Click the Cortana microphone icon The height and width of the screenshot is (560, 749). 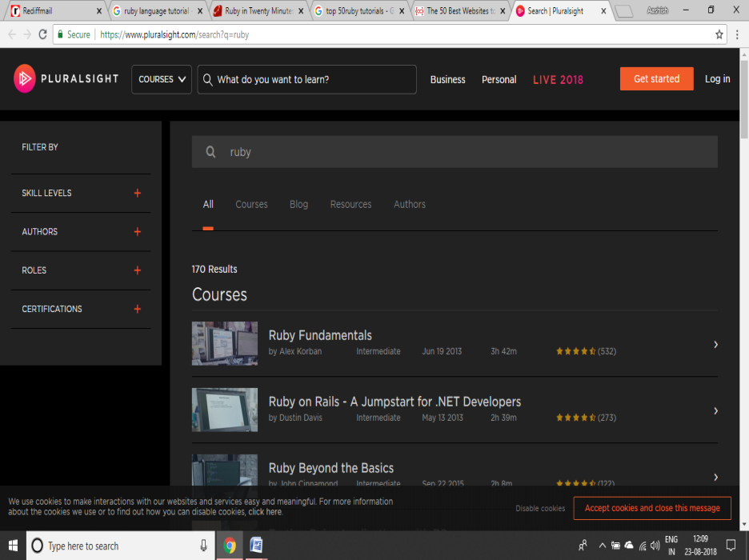[x=203, y=546]
